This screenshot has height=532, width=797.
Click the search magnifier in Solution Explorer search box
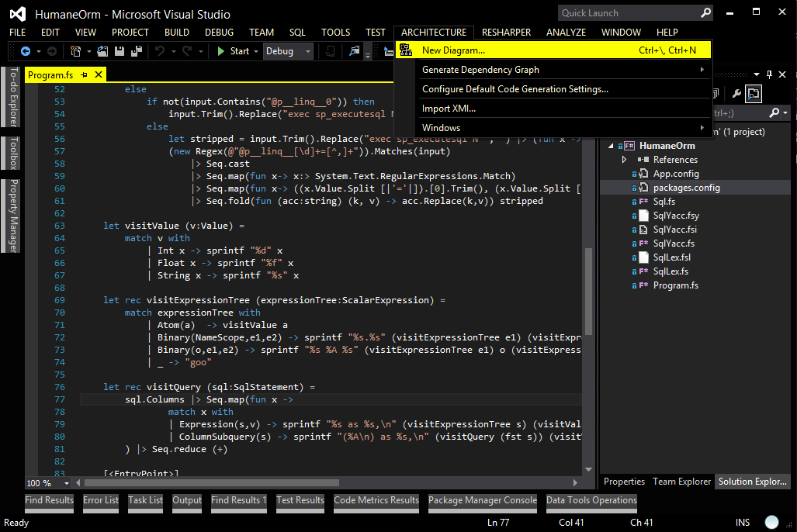point(774,112)
